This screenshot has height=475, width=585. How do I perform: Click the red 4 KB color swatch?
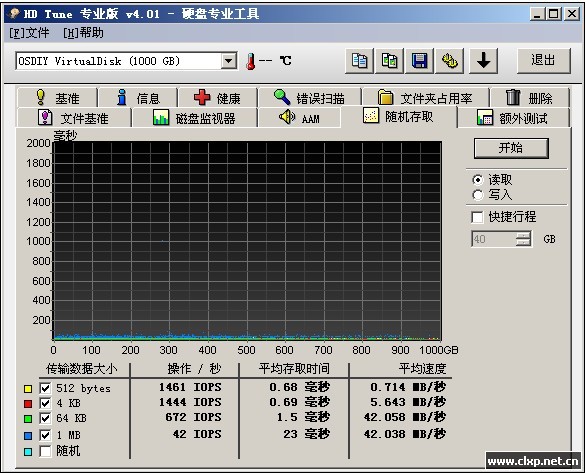pyautogui.click(x=28, y=404)
